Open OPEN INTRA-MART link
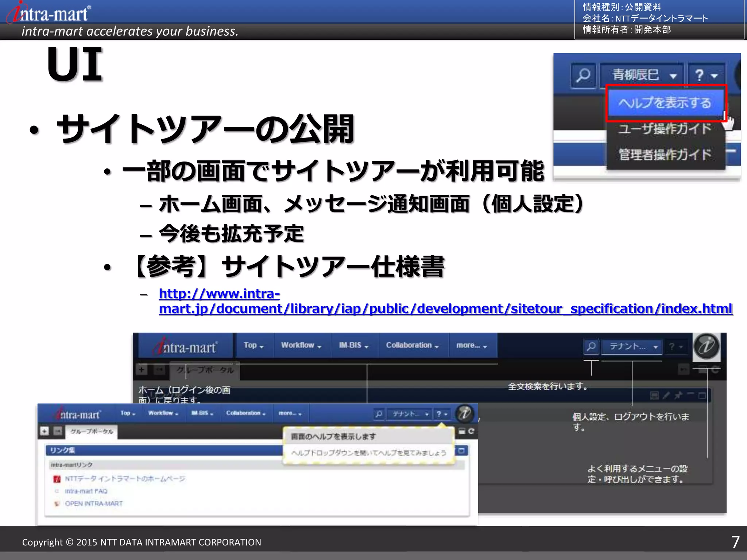 pos(94,503)
